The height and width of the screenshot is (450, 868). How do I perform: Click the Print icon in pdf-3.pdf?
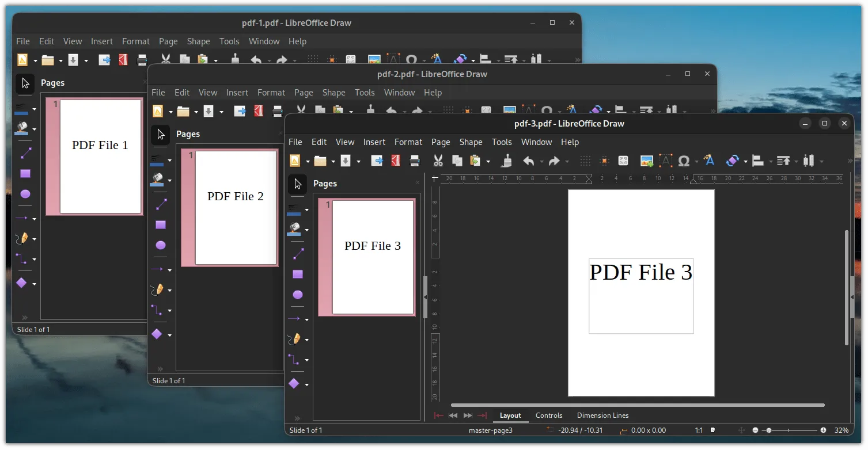[415, 161]
